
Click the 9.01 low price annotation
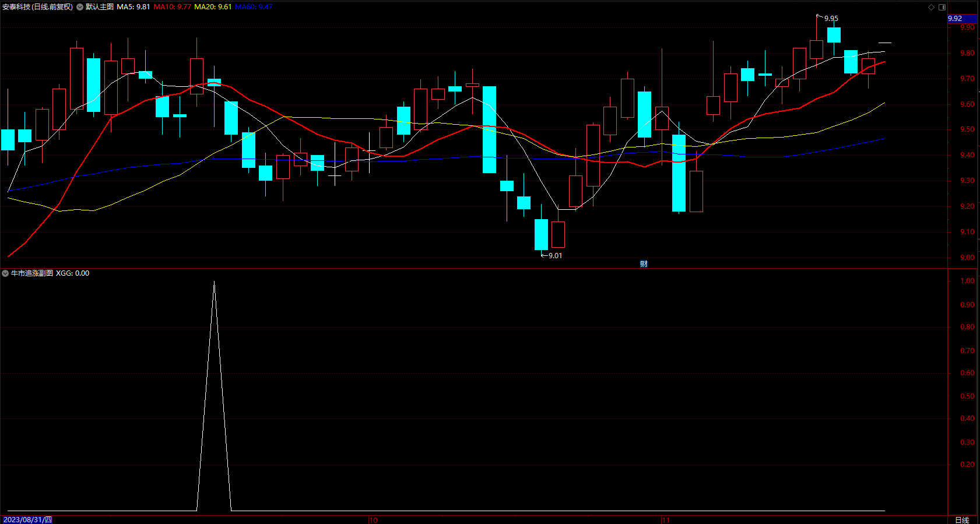pos(555,256)
